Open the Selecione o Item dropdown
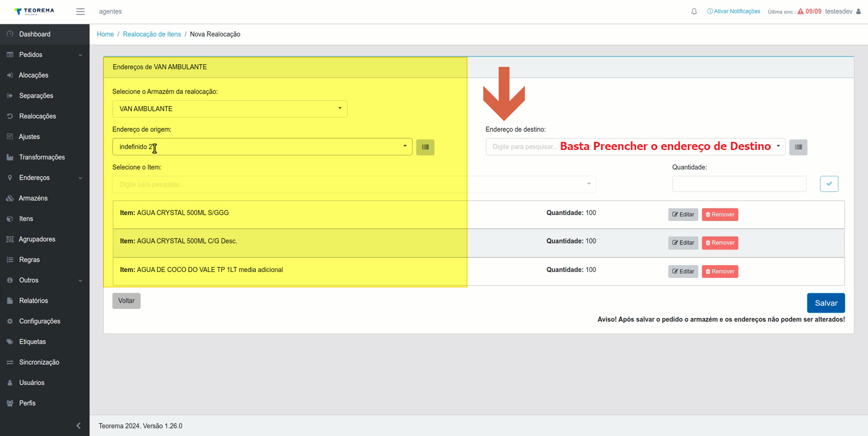The width and height of the screenshot is (868, 436). point(354,184)
